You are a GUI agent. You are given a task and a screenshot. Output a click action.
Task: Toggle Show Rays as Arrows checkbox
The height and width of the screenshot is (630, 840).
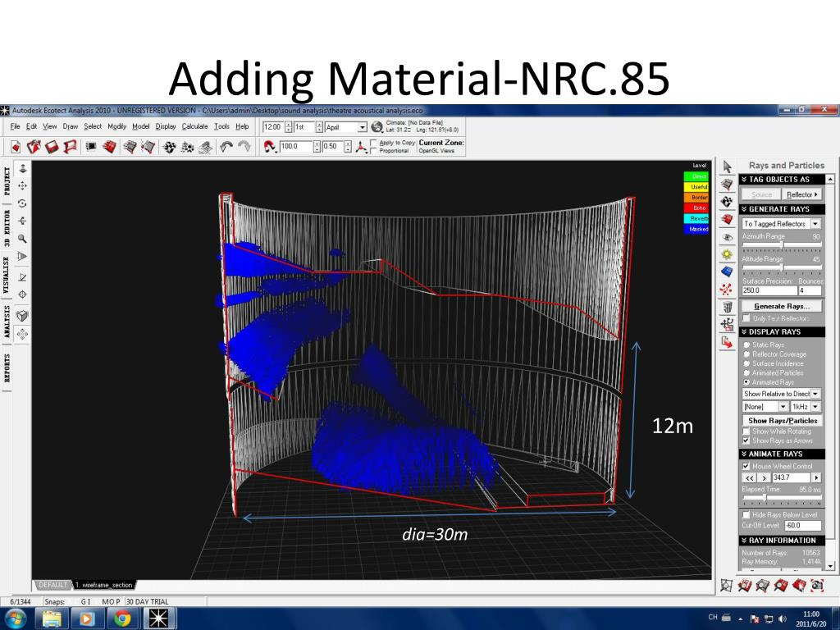pos(746,441)
